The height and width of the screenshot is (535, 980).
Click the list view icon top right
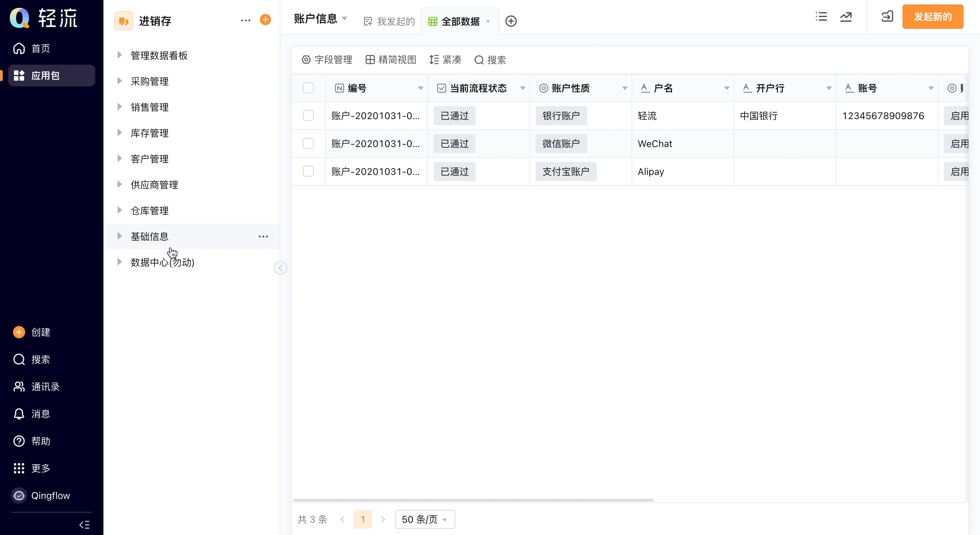(x=821, y=17)
